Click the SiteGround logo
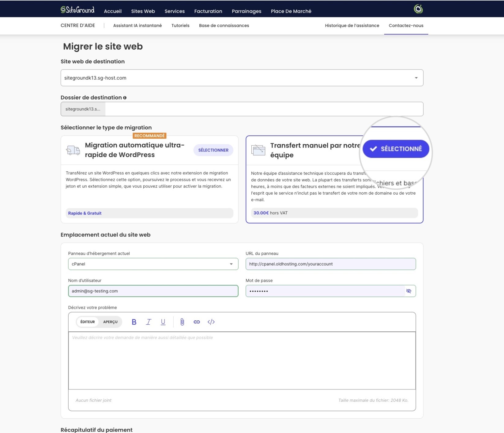This screenshot has width=504, height=433. (77, 10)
